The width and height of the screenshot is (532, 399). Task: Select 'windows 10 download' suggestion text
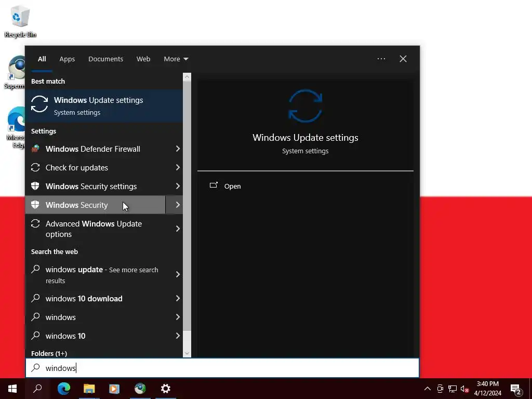[84, 299]
